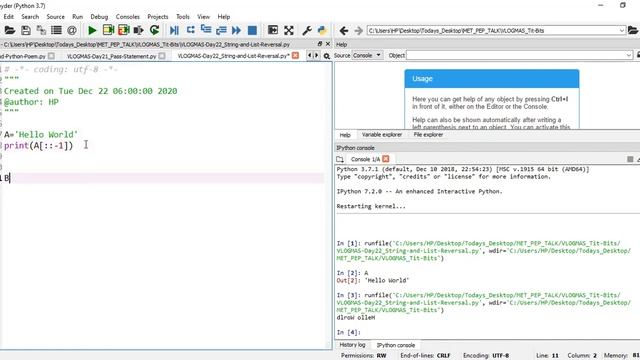Viewport: 640px width, 360px height.
Task: Open the Edit menu
Action: 9,17
